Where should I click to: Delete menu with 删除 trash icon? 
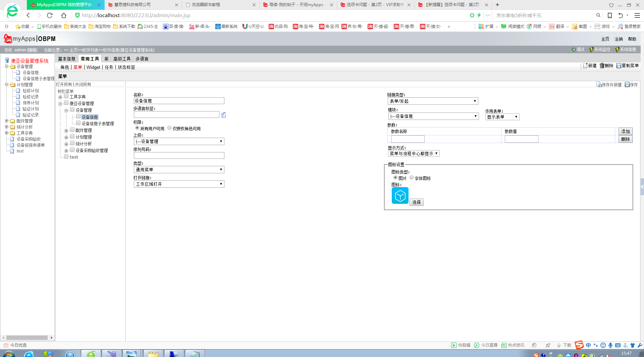(x=606, y=65)
